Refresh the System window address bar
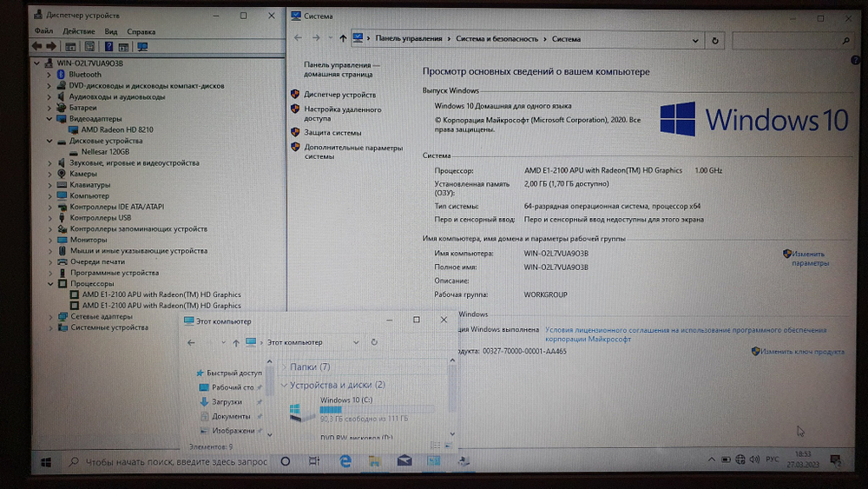The height and width of the screenshot is (489, 868). (714, 41)
